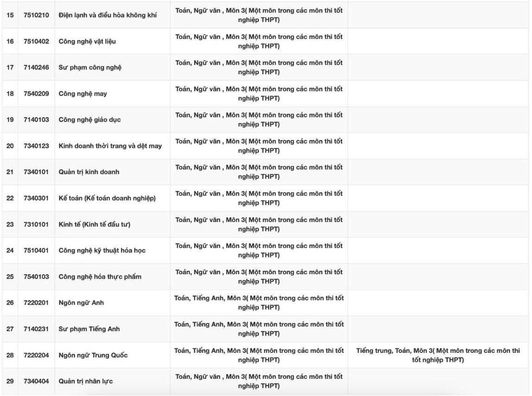Click major code 7340101

tap(37, 172)
